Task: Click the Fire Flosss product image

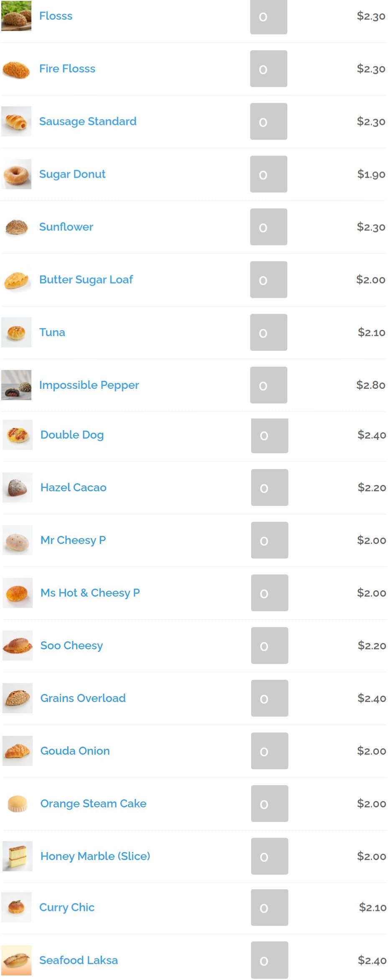Action: pyautogui.click(x=16, y=69)
